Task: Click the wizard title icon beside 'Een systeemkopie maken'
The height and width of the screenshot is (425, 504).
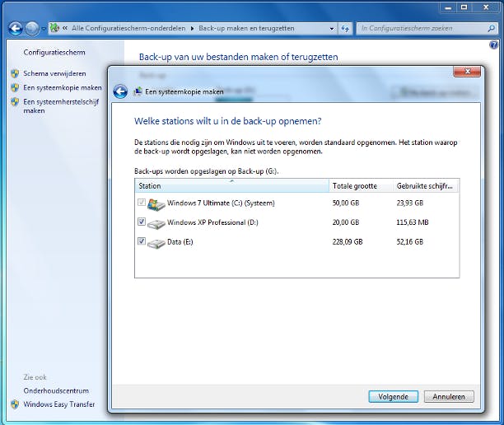Action: 138,91
